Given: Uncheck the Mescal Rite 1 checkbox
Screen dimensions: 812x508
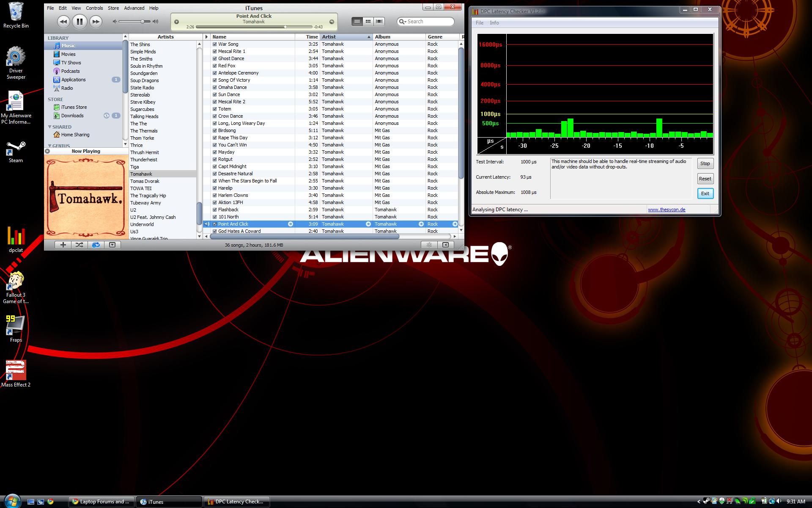Looking at the screenshot, I should [x=215, y=51].
